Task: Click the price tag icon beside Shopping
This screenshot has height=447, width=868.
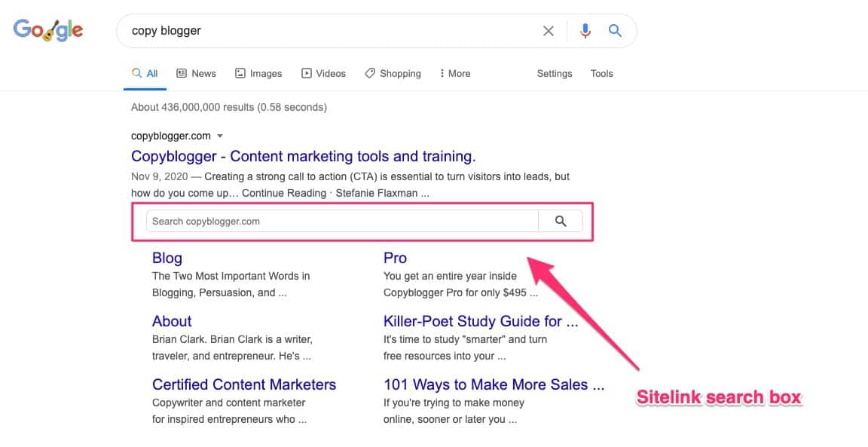Action: tap(369, 73)
